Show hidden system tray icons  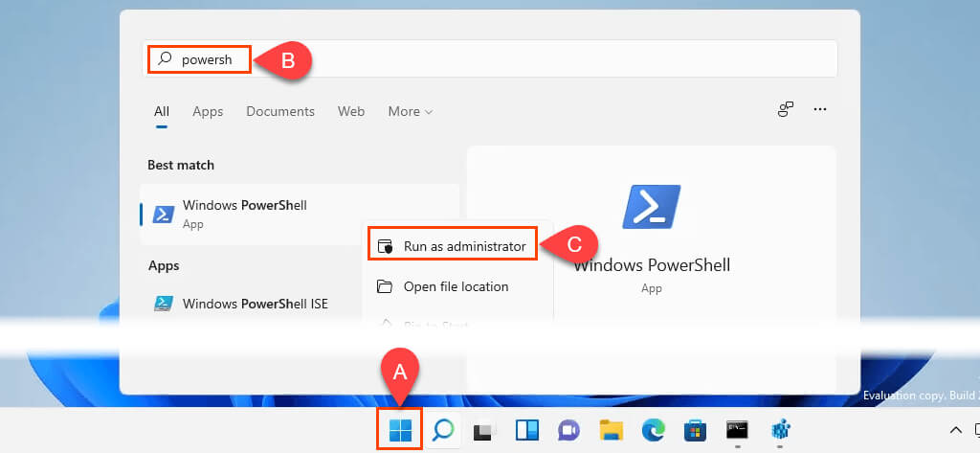click(956, 430)
